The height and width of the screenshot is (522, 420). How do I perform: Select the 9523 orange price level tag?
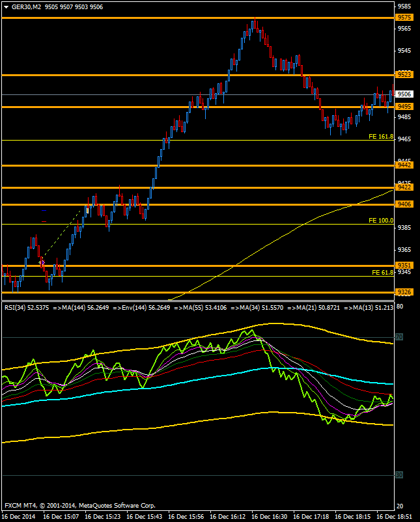[404, 76]
